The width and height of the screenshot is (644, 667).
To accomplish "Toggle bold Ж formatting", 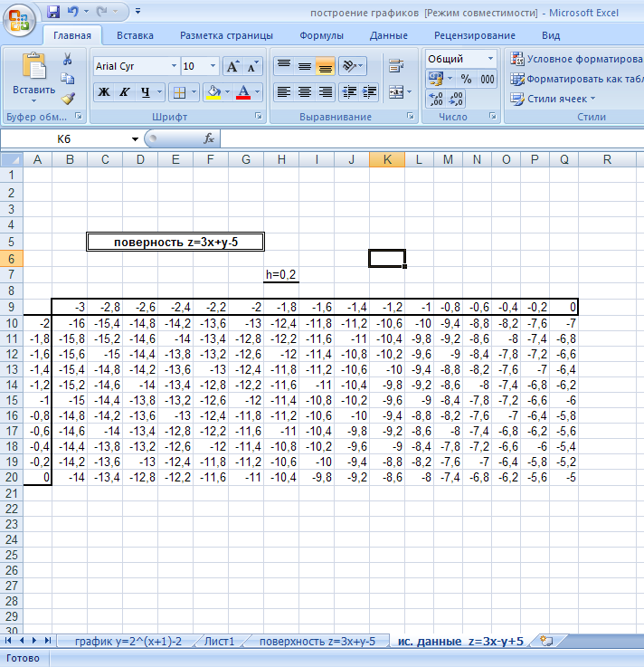I will click(104, 92).
